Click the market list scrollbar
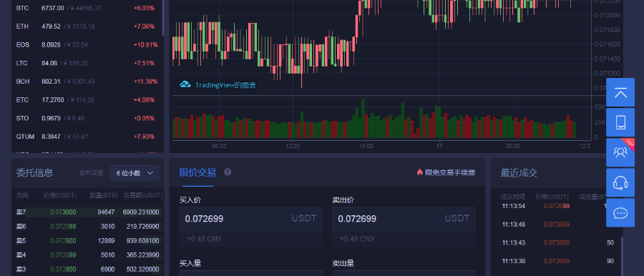This screenshot has width=644, height=276. (163, 17)
